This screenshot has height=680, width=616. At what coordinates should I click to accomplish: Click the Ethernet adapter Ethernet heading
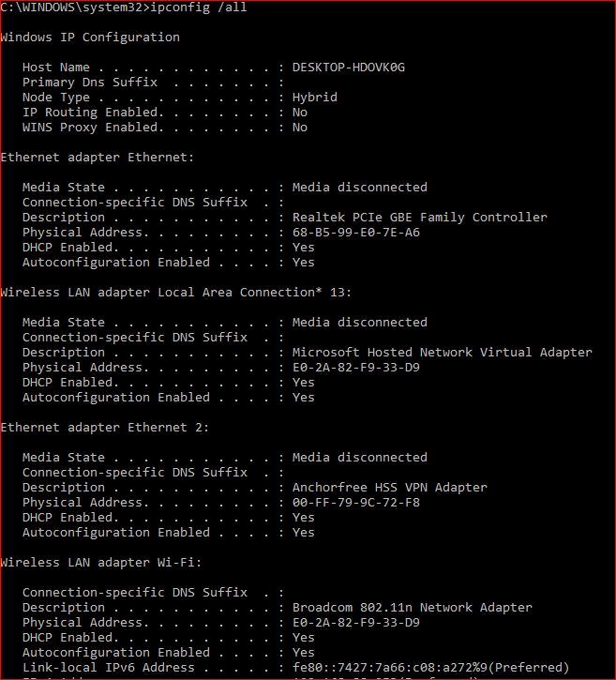[x=94, y=158]
